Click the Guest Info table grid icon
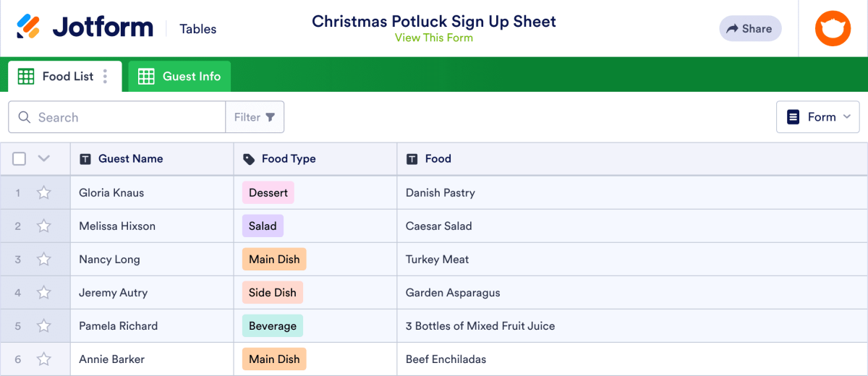This screenshot has height=376, width=868. pos(146,76)
